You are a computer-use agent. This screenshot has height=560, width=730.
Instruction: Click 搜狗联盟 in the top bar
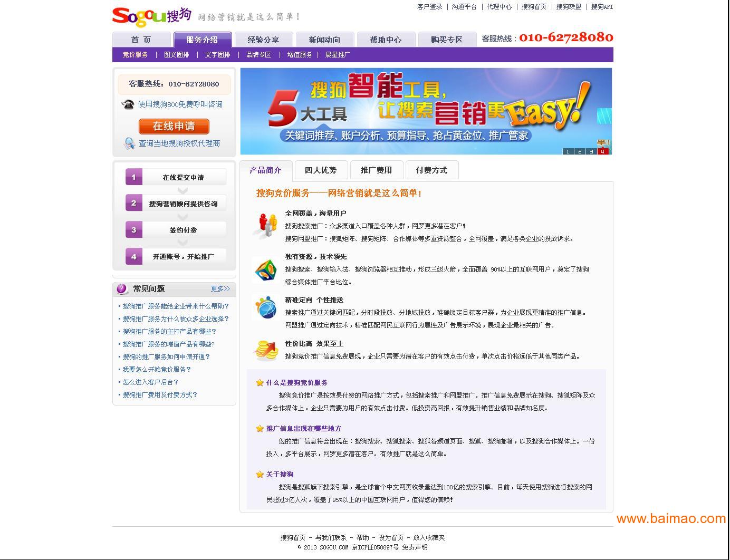569,7
